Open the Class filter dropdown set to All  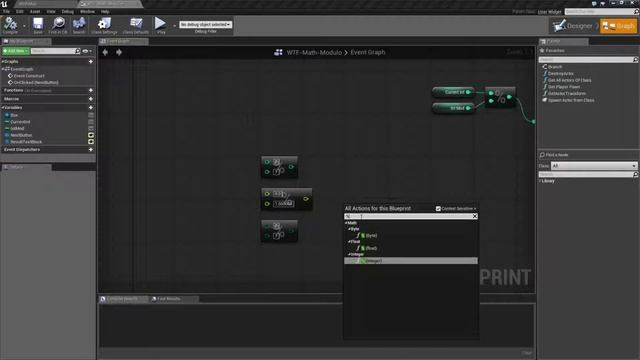coord(593,166)
